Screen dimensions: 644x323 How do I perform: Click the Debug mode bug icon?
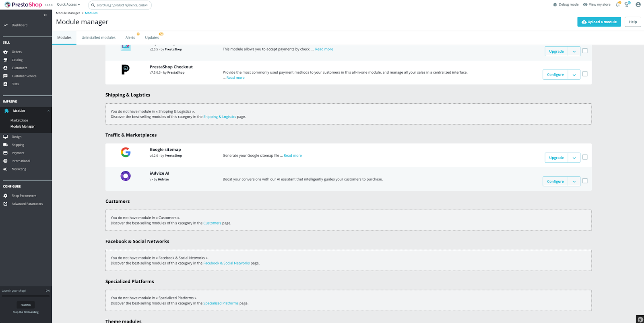click(555, 5)
